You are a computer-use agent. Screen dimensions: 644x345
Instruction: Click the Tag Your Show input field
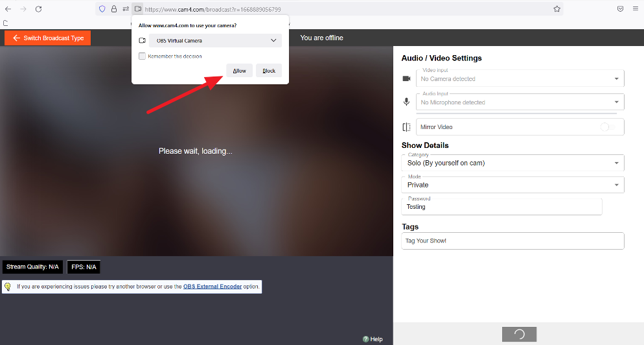[x=512, y=241]
